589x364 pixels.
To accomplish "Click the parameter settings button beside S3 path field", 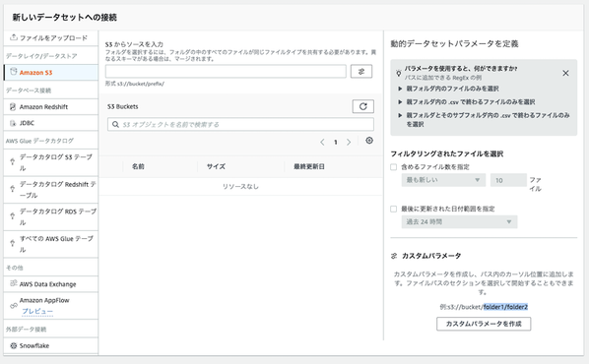I will pos(361,71).
